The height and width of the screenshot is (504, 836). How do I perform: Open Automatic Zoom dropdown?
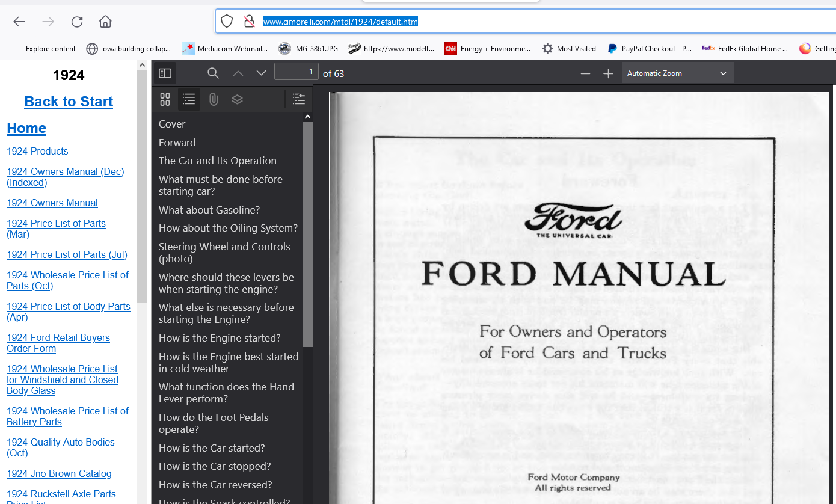tap(677, 73)
